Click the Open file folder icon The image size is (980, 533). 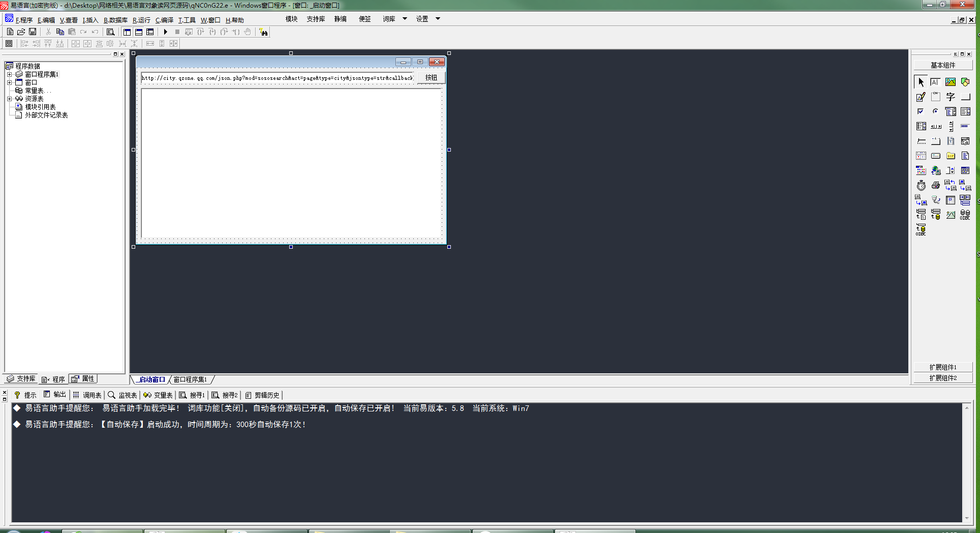[x=21, y=32]
